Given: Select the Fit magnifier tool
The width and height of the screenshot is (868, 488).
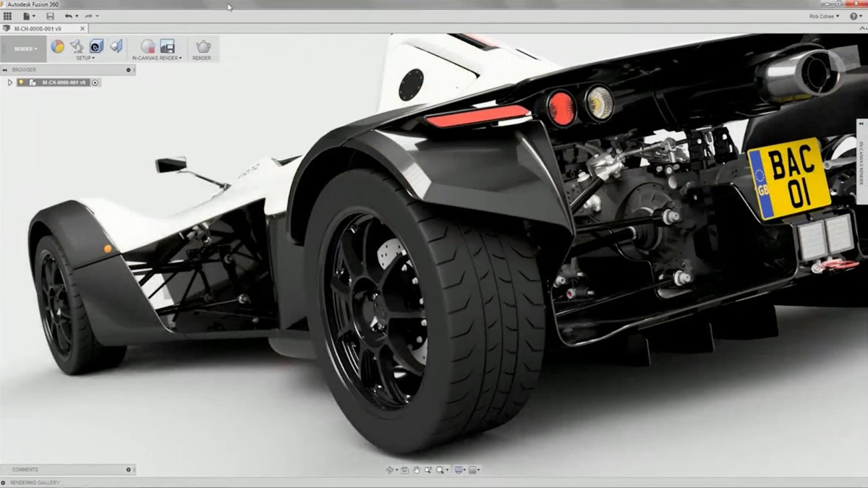Looking at the screenshot, I should 440,470.
